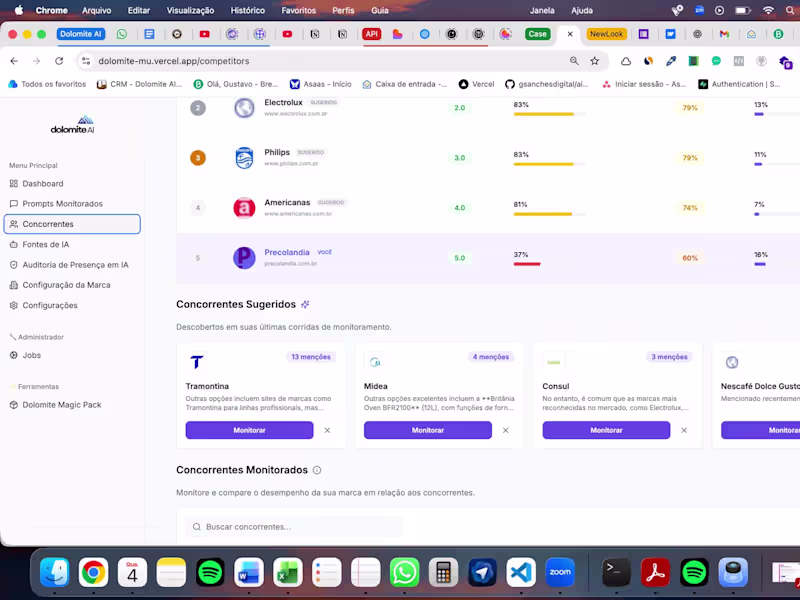Click the sparkle icon beside Concorrentes Sugeridos
Screen dimensions: 800x600
pyautogui.click(x=305, y=305)
